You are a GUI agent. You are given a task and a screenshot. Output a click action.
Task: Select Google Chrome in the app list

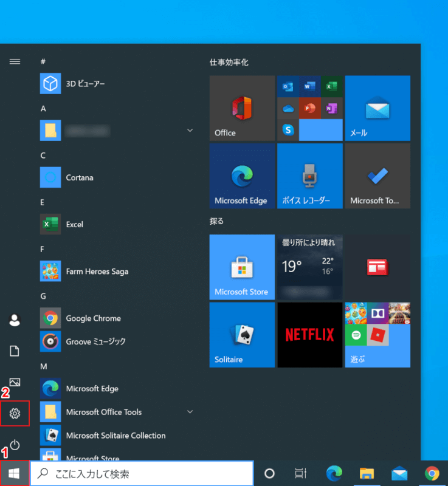pyautogui.click(x=93, y=318)
